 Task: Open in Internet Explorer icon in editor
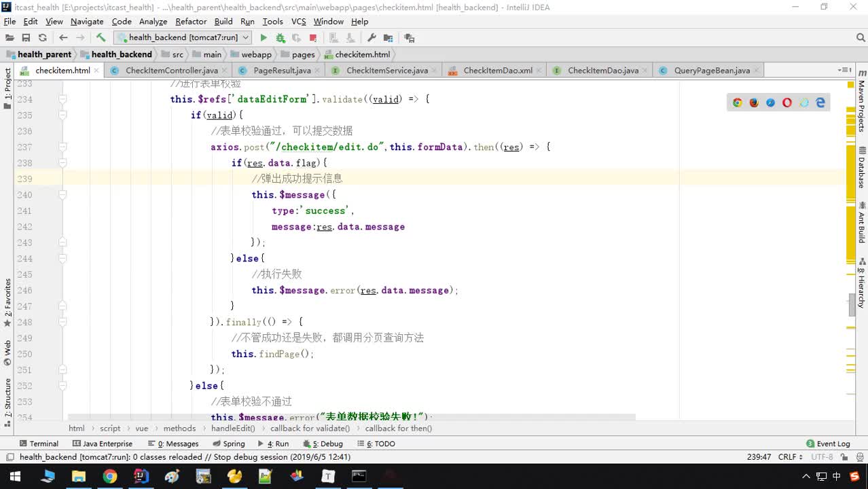(804, 103)
